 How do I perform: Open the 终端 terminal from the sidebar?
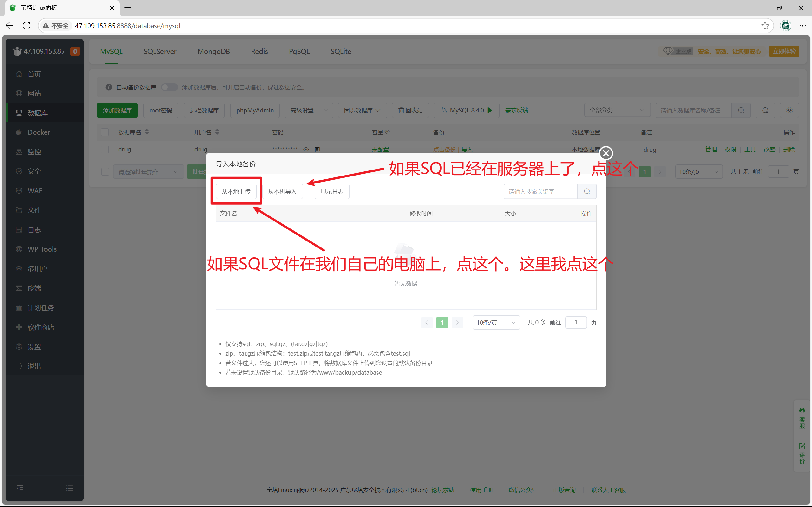pyautogui.click(x=34, y=288)
